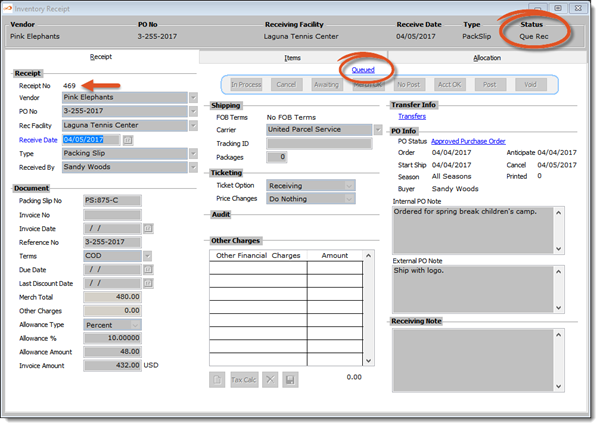Switch to the Items tab
Viewport: 600px width, 427px height.
293,58
